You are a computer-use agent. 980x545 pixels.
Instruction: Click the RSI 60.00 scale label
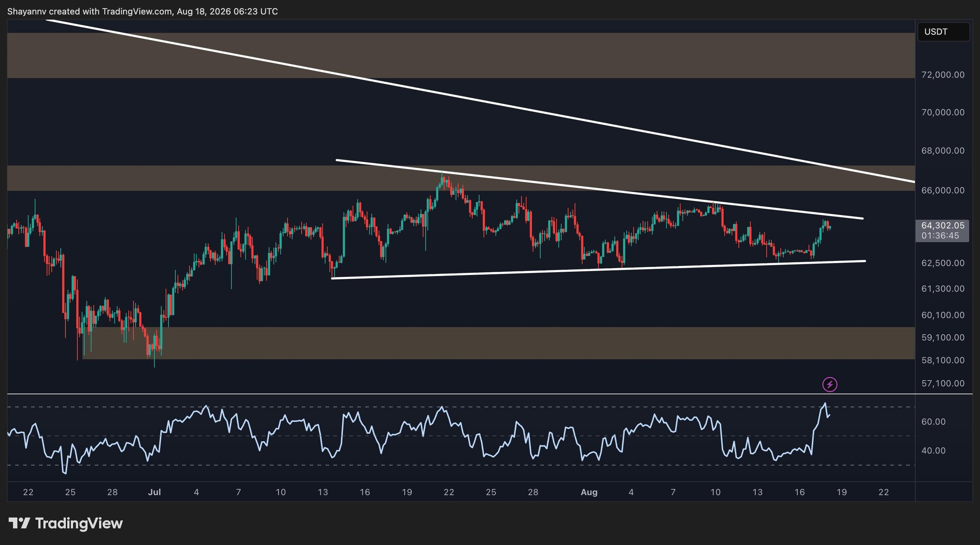point(933,421)
